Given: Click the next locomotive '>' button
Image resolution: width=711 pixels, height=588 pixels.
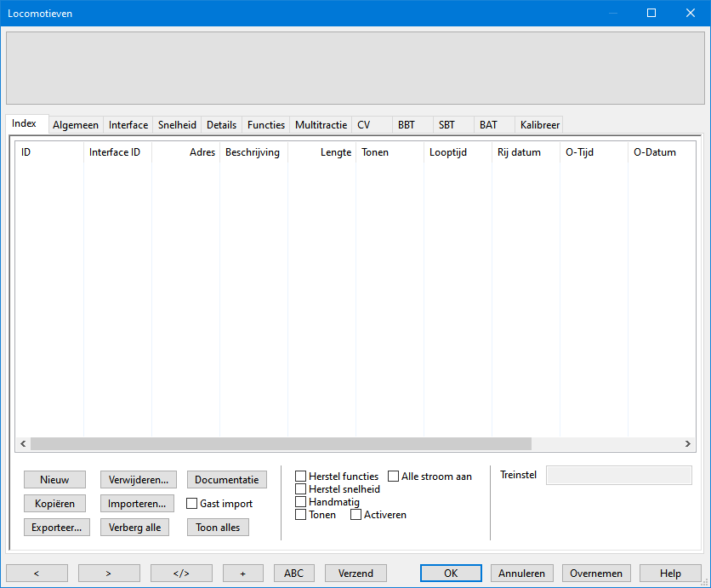Looking at the screenshot, I should (x=109, y=573).
